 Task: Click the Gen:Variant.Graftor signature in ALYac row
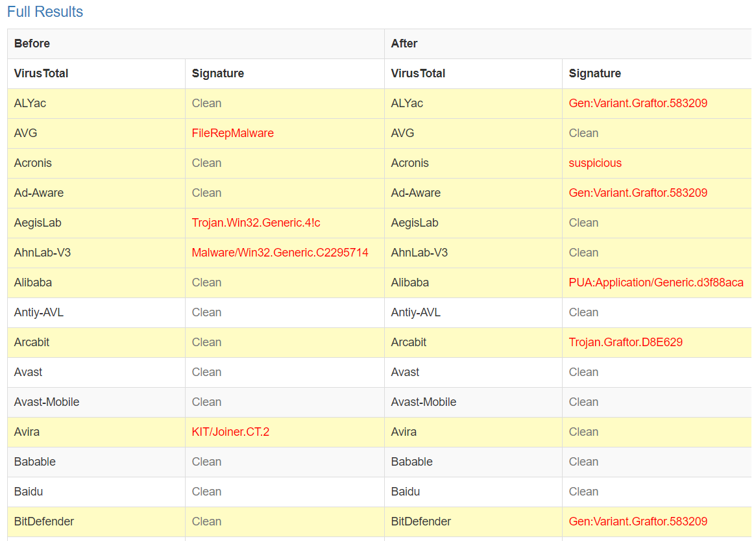[637, 103]
